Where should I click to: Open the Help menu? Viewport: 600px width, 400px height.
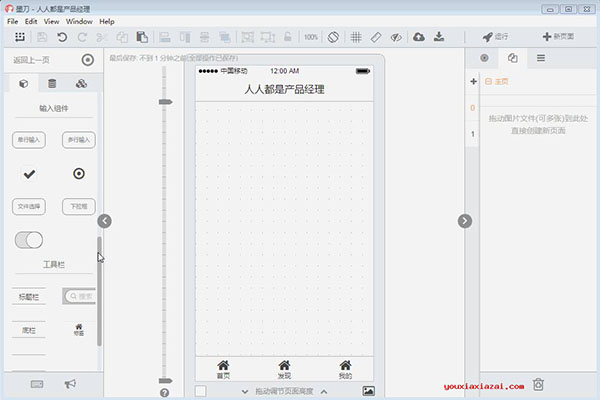coord(107,21)
